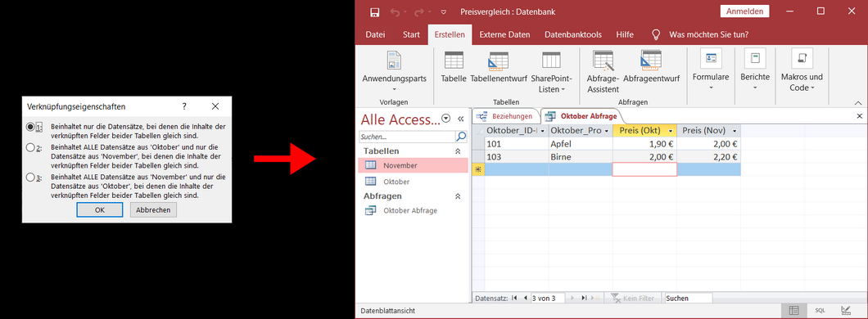This screenshot has height=319, width=868.
Task: Click the Redo arrow icon
Action: coord(420,11)
